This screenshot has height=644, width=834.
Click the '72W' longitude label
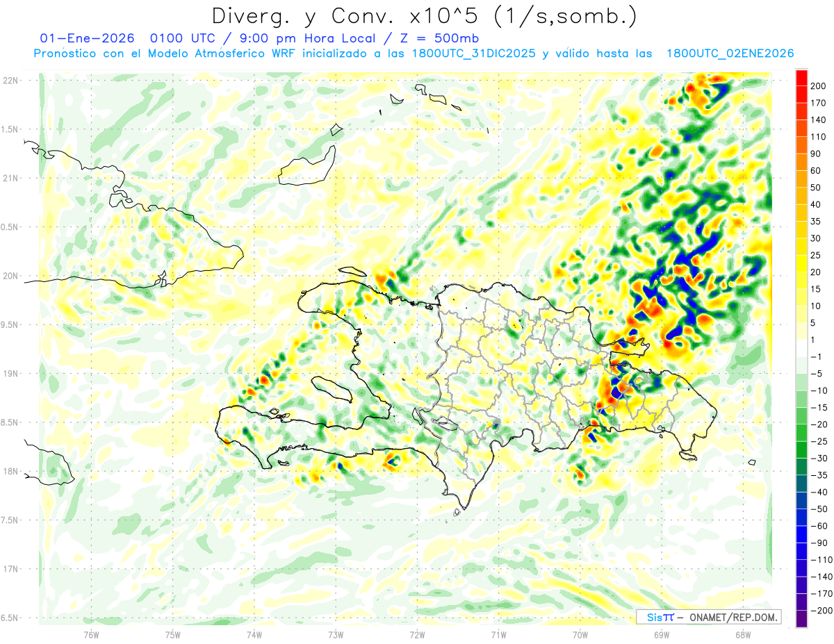[417, 634]
